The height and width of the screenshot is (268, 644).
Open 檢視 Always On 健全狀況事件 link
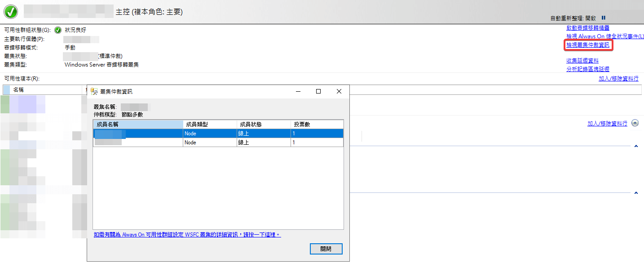click(x=605, y=36)
